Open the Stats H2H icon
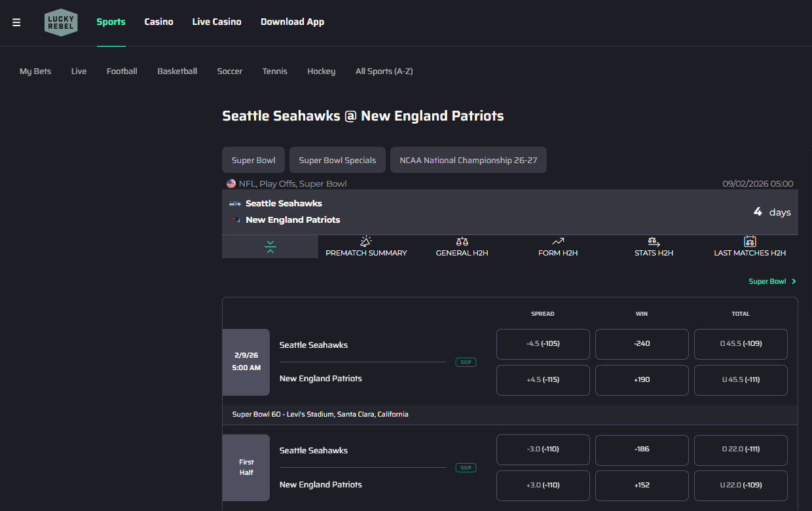The height and width of the screenshot is (511, 812). point(654,242)
